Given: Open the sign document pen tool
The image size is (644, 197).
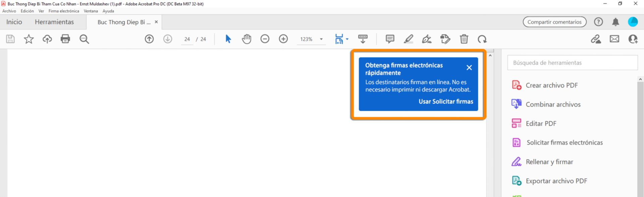Looking at the screenshot, I should pos(427,39).
